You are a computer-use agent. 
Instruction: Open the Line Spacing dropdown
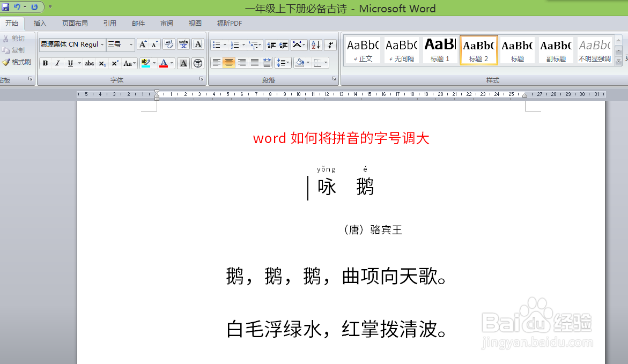pyautogui.click(x=283, y=63)
